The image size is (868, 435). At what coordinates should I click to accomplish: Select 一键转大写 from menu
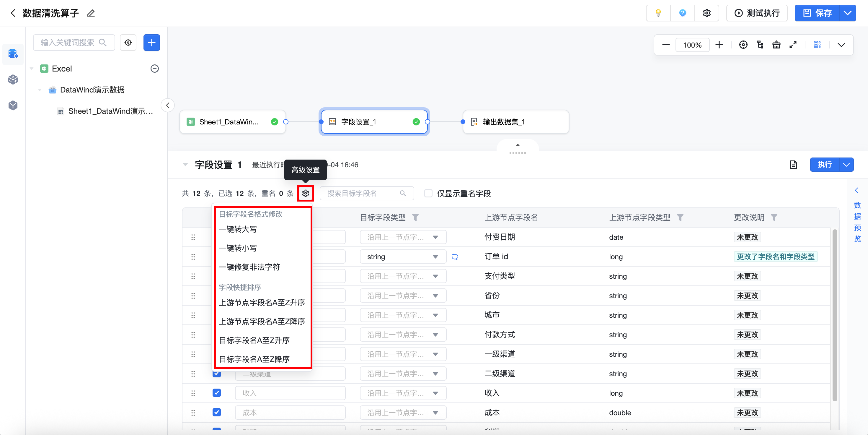pyautogui.click(x=238, y=229)
